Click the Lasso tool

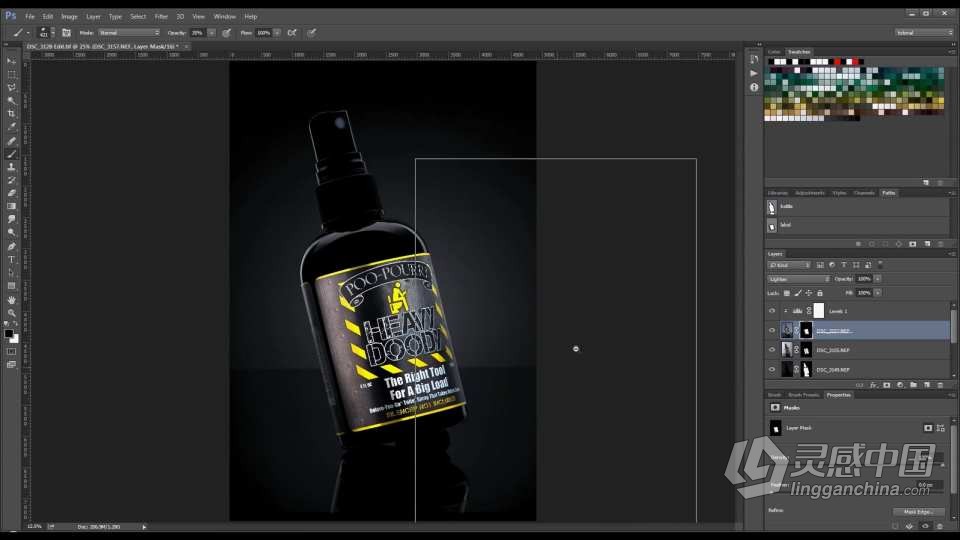[x=12, y=87]
